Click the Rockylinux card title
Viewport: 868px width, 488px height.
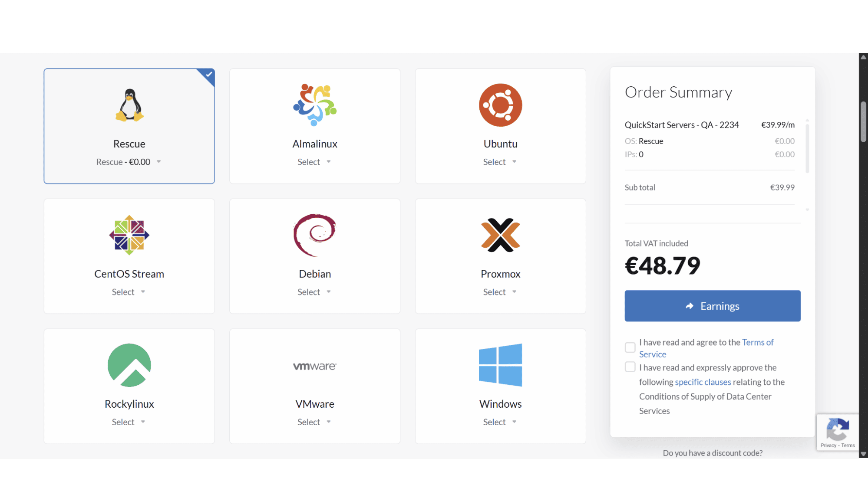[129, 404]
